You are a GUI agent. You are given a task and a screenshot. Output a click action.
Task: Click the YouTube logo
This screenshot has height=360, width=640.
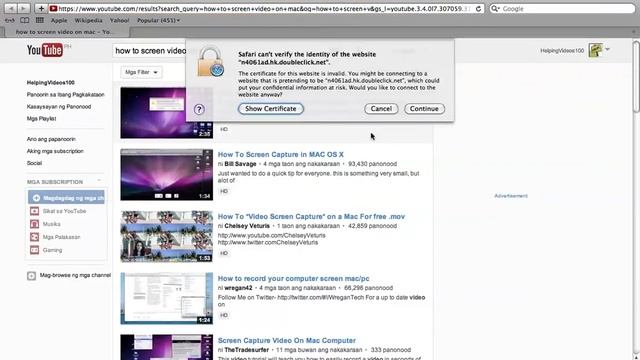point(45,50)
